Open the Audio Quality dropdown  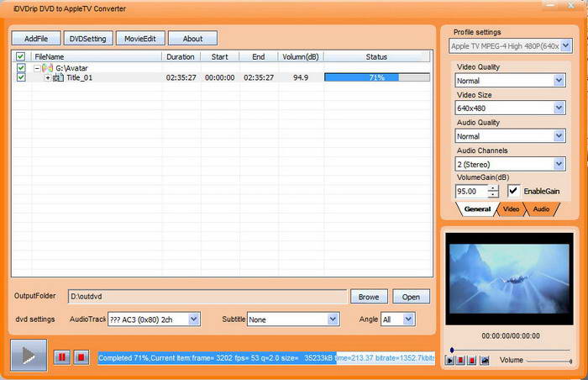coord(559,136)
